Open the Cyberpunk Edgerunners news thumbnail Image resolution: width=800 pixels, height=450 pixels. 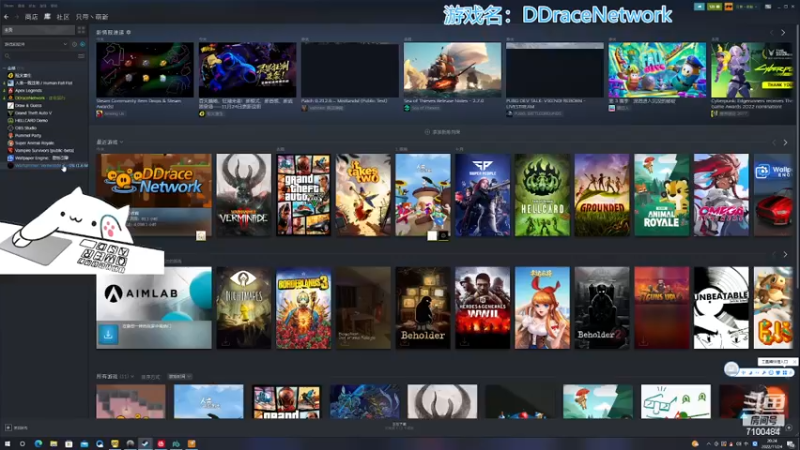[753, 70]
